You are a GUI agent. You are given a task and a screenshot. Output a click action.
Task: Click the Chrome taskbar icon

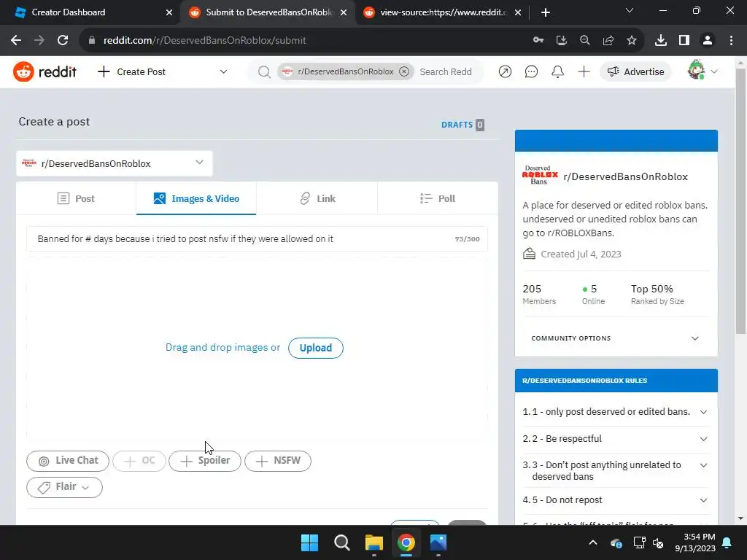(x=406, y=542)
